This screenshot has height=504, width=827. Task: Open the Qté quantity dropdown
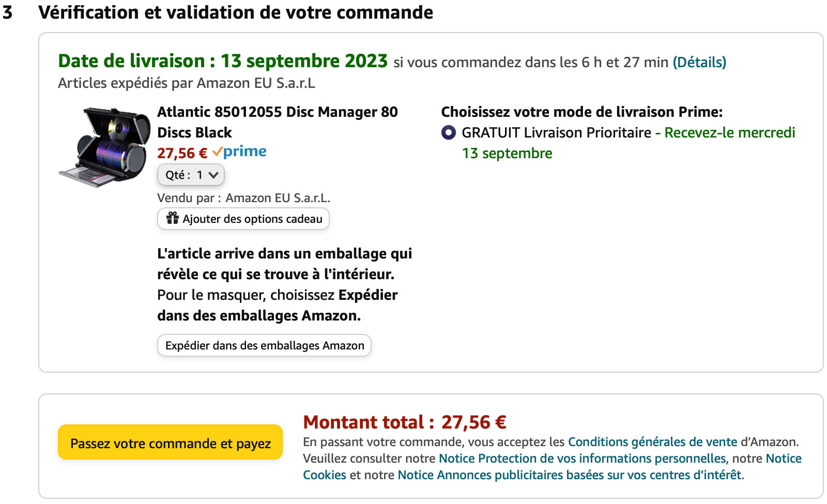point(190,175)
